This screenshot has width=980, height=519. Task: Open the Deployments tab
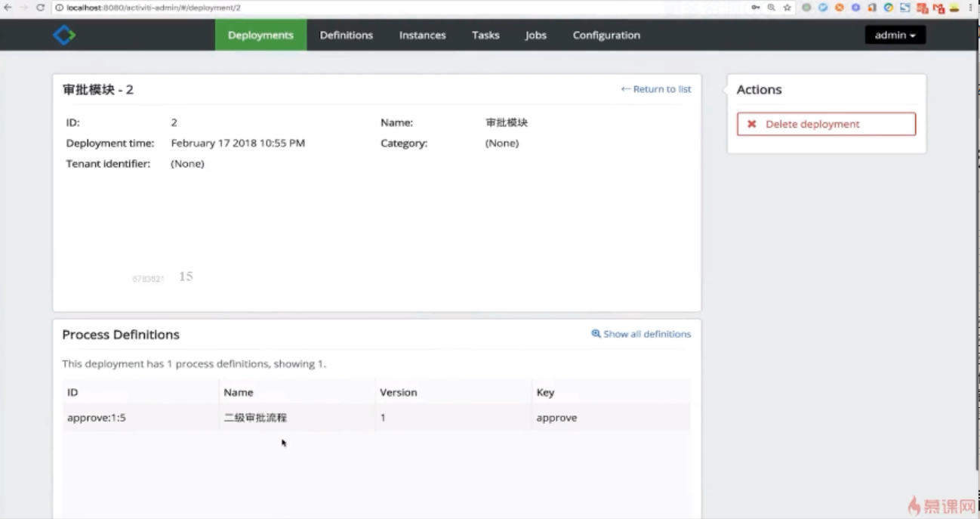(260, 35)
